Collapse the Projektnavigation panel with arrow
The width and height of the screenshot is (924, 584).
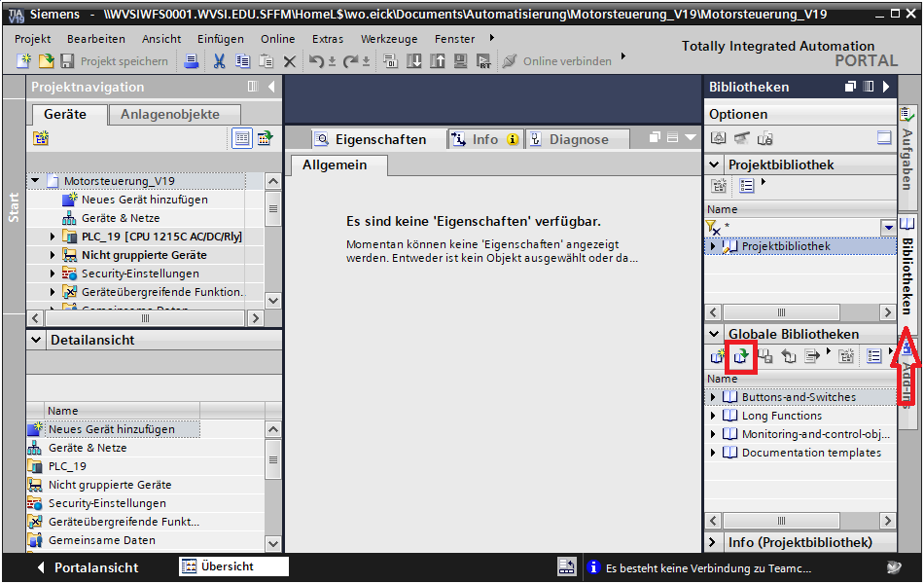pyautogui.click(x=271, y=87)
